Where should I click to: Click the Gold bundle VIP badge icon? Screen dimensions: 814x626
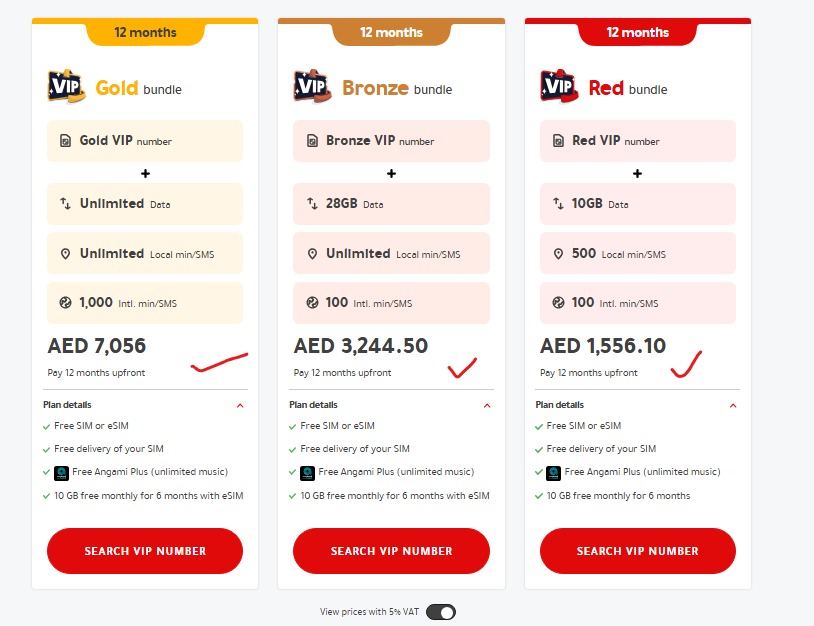pyautogui.click(x=66, y=87)
